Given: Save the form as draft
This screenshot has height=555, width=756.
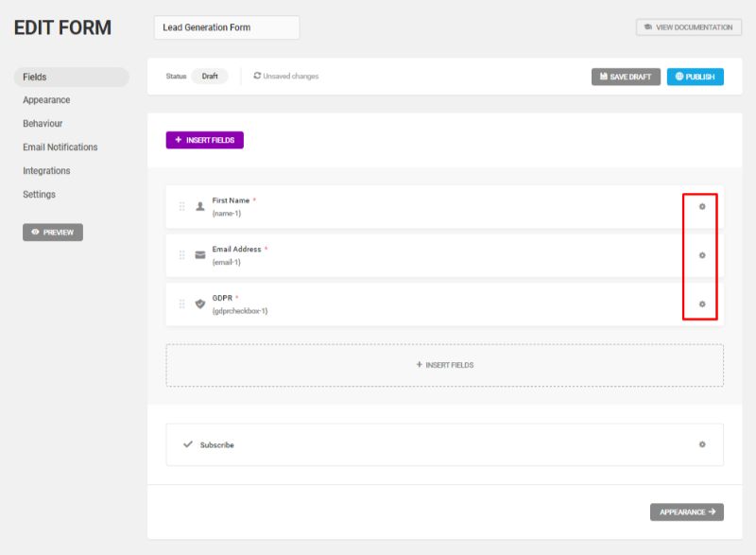Looking at the screenshot, I should [626, 77].
